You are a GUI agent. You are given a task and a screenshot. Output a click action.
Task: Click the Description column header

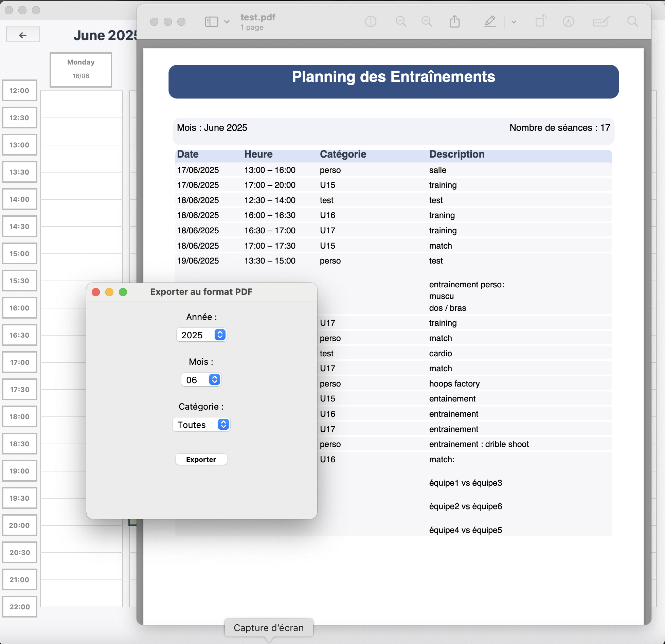click(x=457, y=154)
